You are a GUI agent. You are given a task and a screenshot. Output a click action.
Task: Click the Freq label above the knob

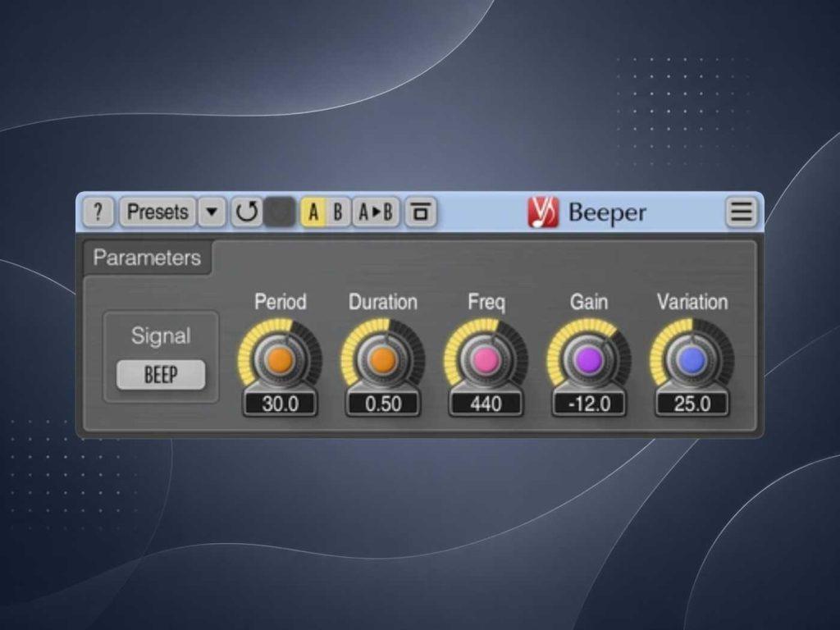[486, 302]
